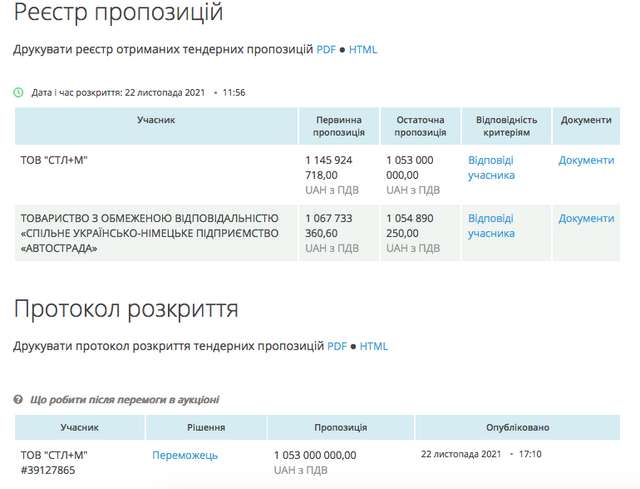The height and width of the screenshot is (489, 640).
Task: Open "Що робити після перемоги в аукціоні"
Action: [125, 400]
